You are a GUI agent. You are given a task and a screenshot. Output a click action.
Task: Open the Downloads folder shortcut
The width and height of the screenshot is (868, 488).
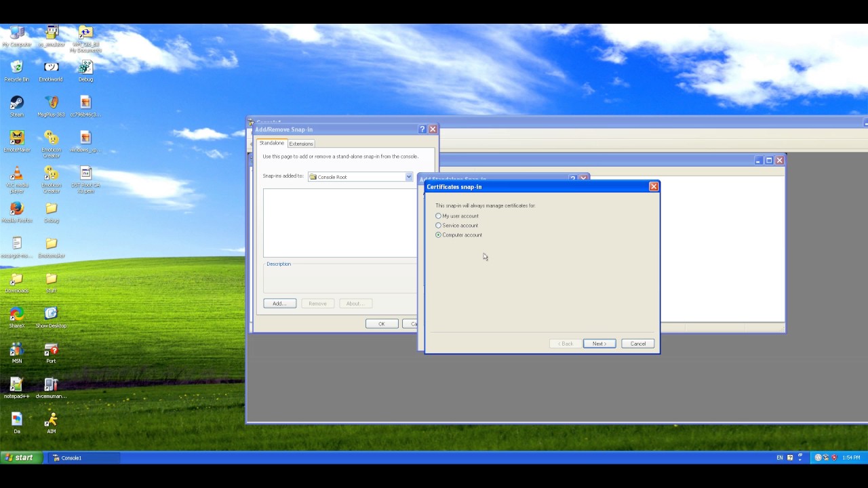click(x=16, y=283)
